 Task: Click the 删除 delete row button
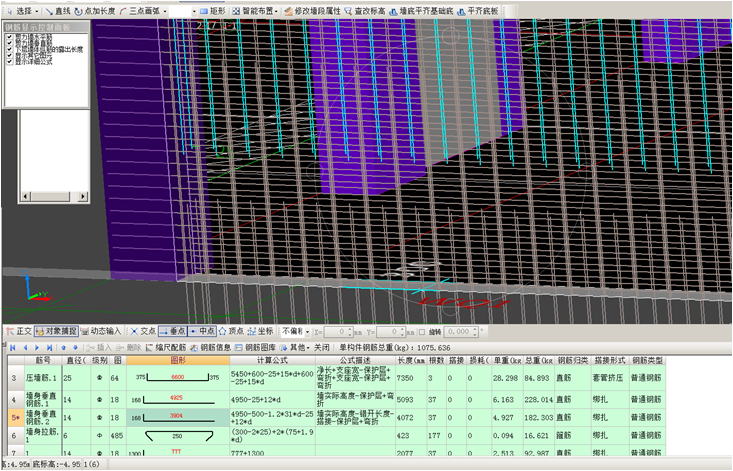click(129, 348)
